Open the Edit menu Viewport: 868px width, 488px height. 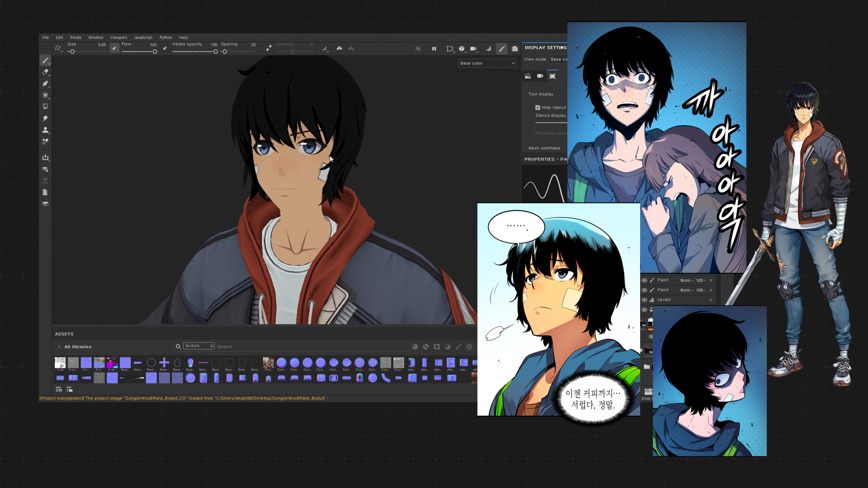59,38
